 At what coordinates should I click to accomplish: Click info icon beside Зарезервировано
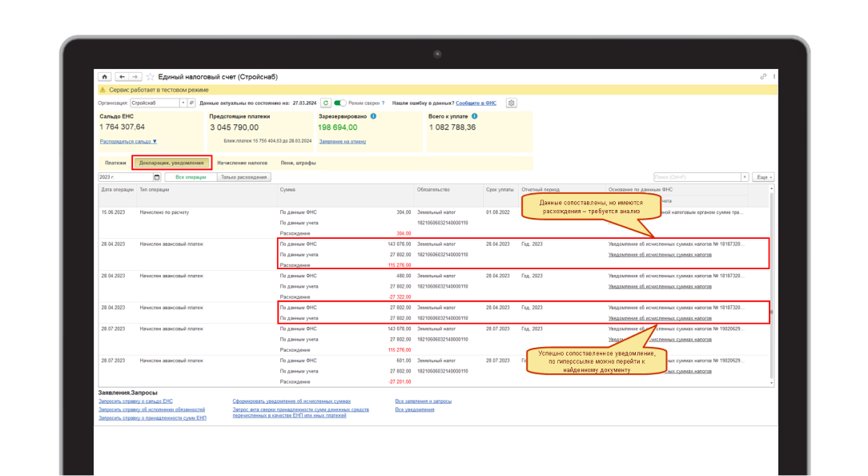pos(373,116)
